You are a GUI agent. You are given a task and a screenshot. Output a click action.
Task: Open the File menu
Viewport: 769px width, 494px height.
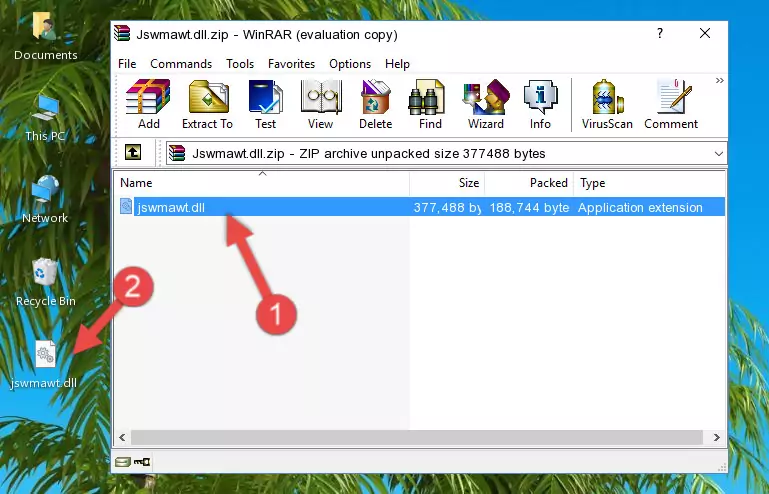click(127, 64)
